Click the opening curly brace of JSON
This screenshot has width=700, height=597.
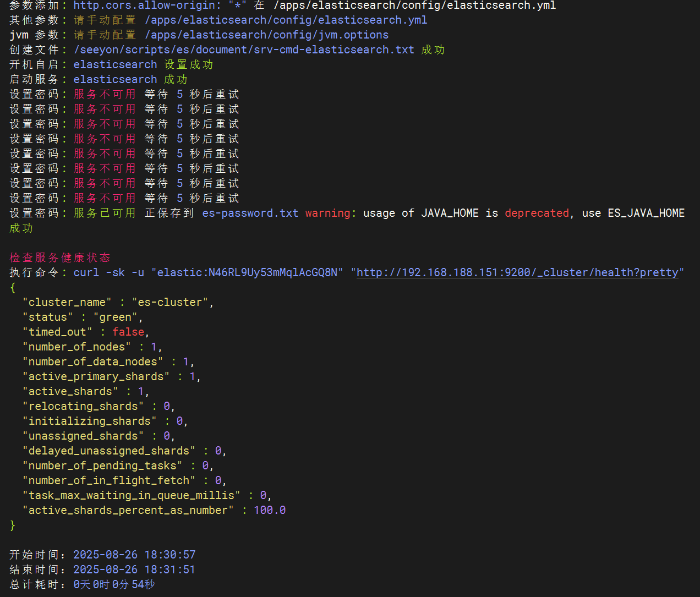point(13,287)
